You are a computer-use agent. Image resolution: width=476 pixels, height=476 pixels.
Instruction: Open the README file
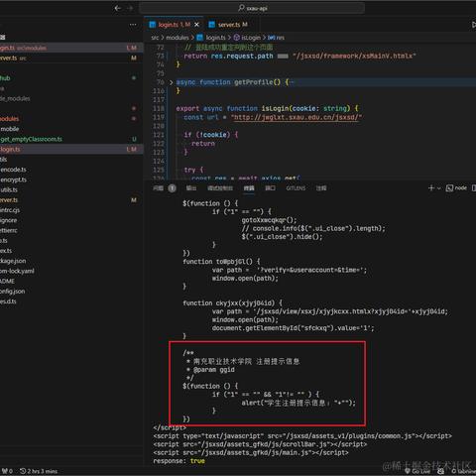(x=7, y=282)
